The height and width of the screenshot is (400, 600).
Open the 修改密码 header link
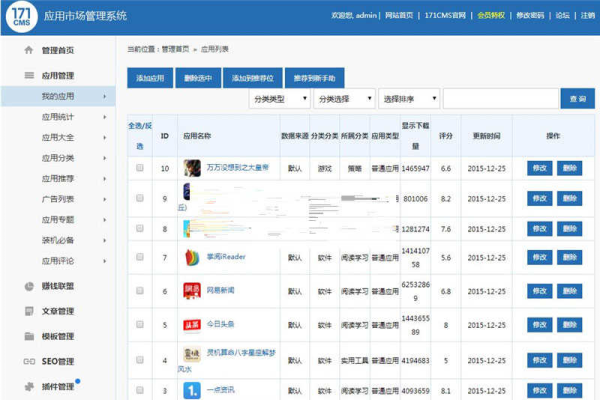[530, 15]
